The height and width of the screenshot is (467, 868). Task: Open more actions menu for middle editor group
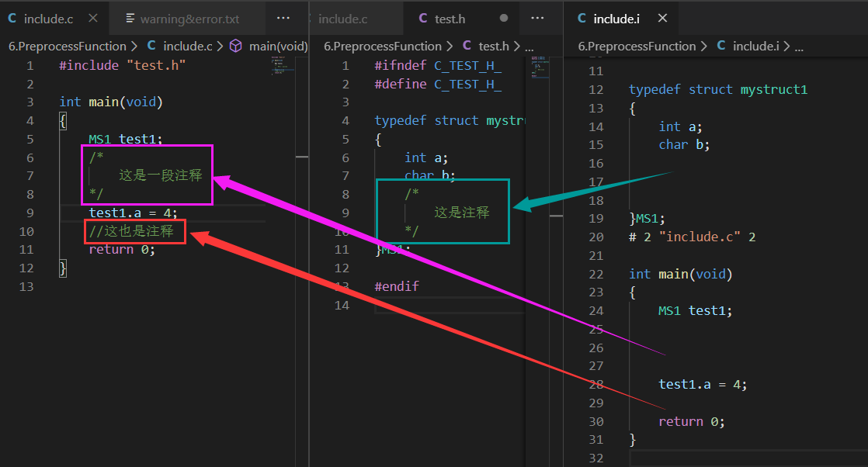(x=537, y=19)
